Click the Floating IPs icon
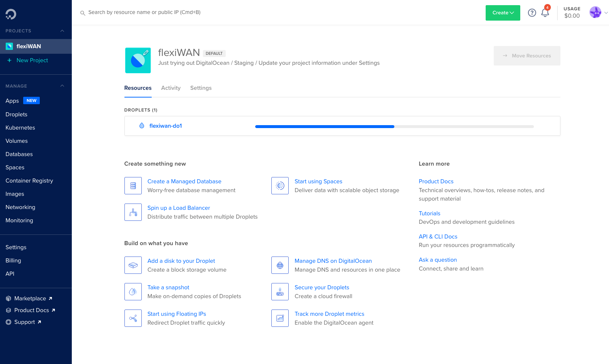This screenshot has width=609, height=364. tap(133, 318)
